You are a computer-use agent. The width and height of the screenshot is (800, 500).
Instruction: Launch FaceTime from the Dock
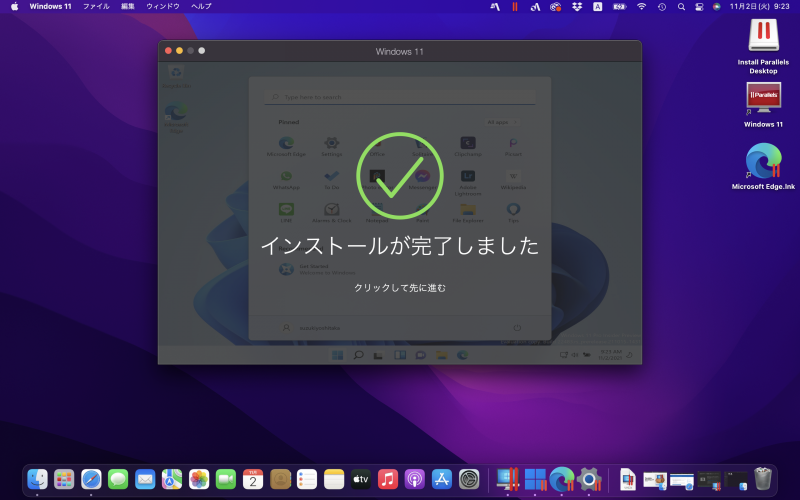click(x=226, y=479)
